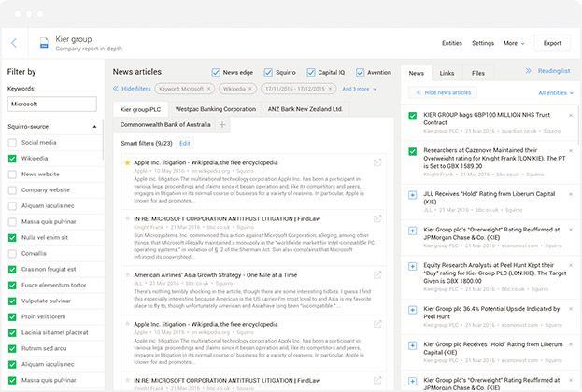
Task: Click the Export button
Action: (552, 43)
